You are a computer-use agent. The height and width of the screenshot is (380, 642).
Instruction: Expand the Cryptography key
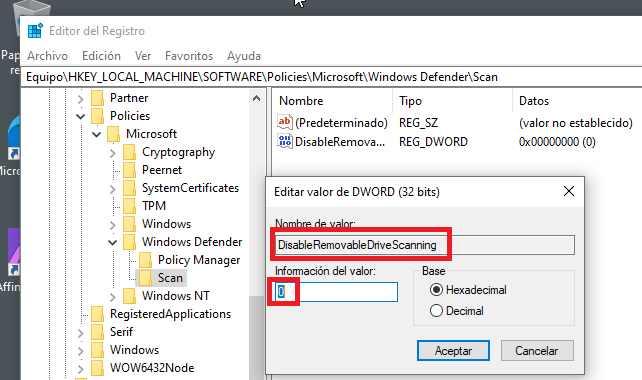pyautogui.click(x=113, y=153)
